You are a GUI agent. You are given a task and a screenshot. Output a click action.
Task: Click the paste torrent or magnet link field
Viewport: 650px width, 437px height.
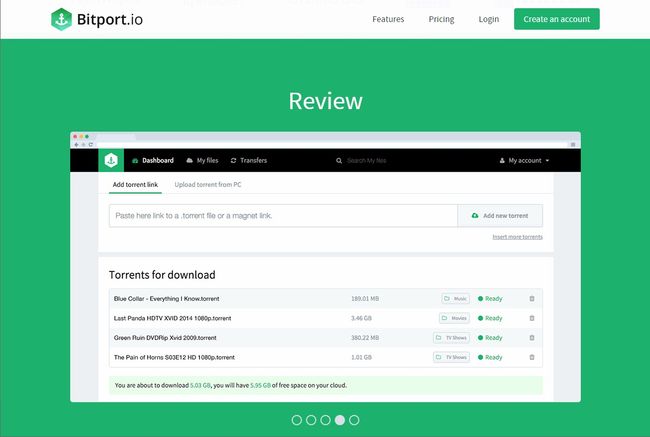pyautogui.click(x=283, y=216)
